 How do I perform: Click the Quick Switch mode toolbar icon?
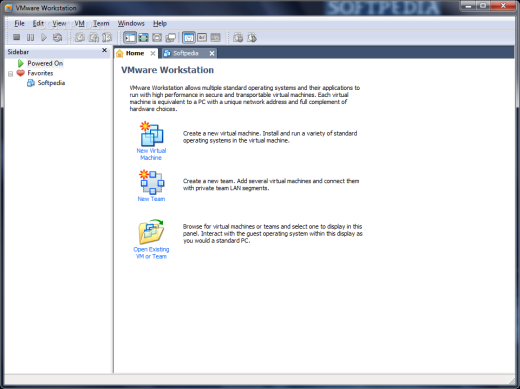pos(157,38)
